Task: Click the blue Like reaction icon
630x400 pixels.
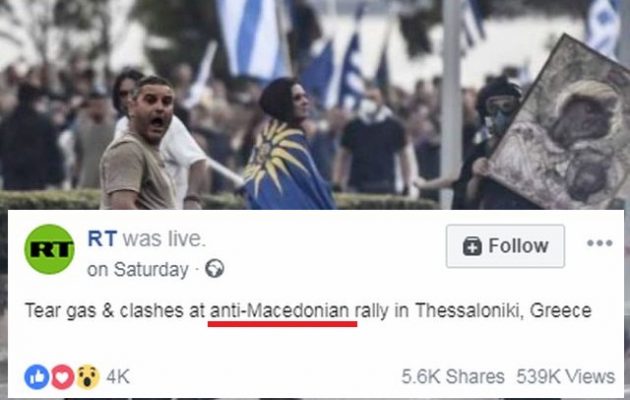Action: click(37, 377)
